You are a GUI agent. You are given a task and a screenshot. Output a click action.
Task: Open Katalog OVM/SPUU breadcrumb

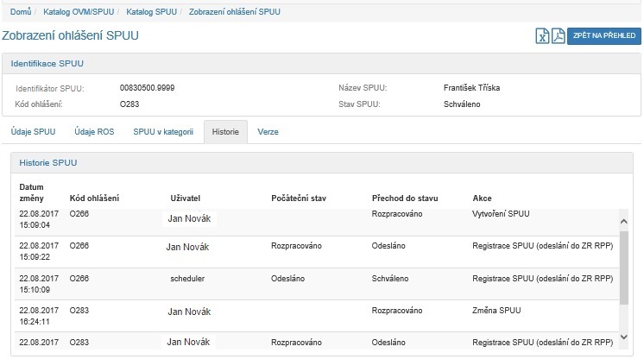[79, 12]
